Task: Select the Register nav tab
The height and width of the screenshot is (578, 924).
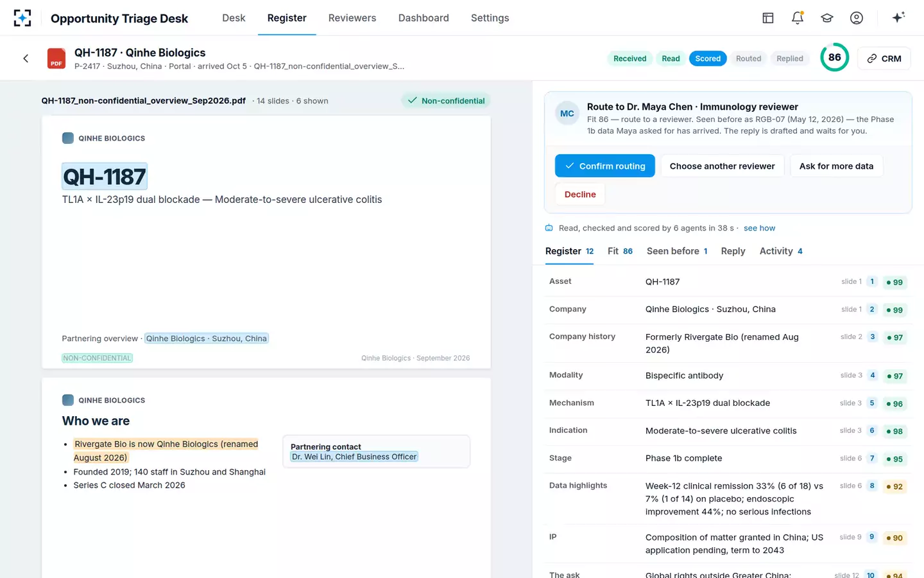Action: (287, 18)
